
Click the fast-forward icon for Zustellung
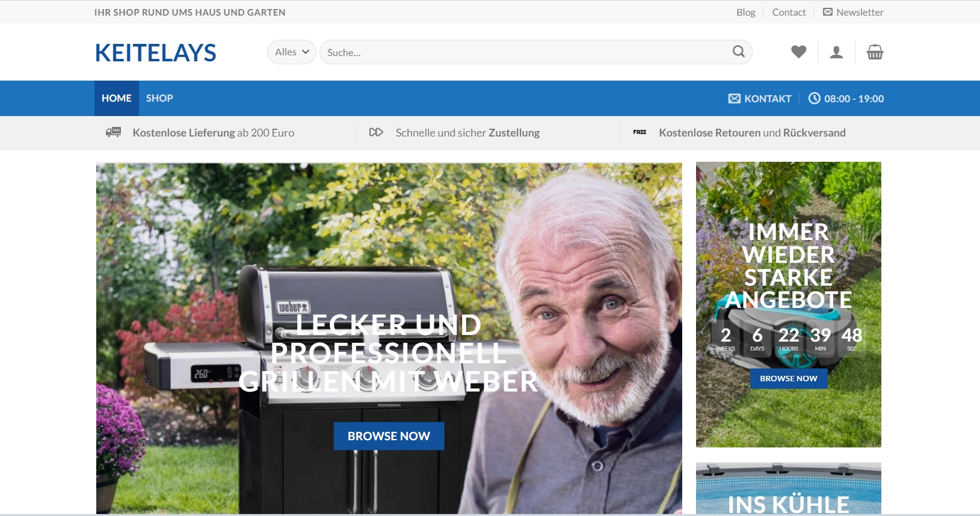click(376, 132)
